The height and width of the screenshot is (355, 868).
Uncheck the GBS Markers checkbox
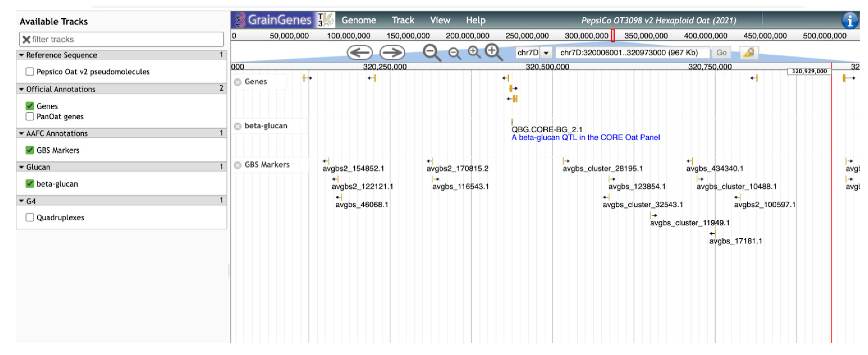30,150
